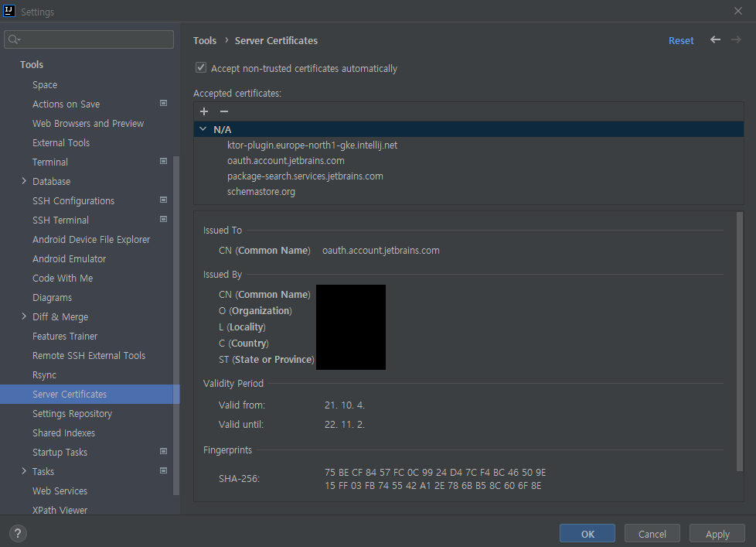This screenshot has height=547, width=756.
Task: Select Diagrams in the Tools list
Action: tap(52, 298)
